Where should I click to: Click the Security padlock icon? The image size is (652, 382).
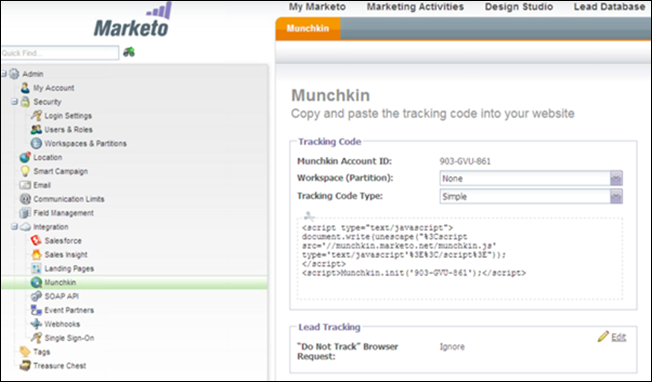pyautogui.click(x=25, y=101)
